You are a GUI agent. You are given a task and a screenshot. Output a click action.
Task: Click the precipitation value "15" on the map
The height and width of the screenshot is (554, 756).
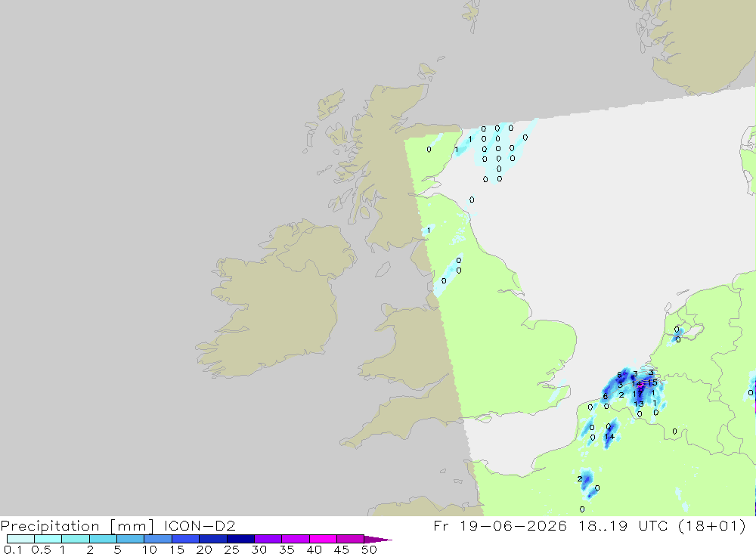point(652,382)
